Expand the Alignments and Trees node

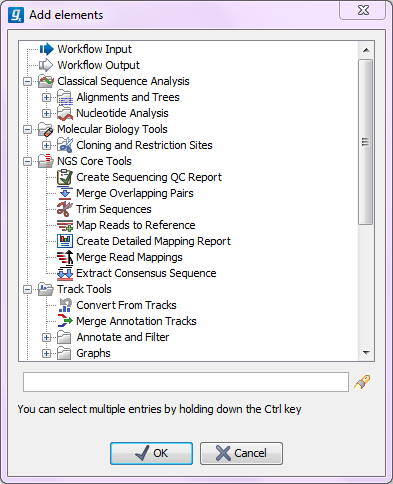tap(47, 97)
